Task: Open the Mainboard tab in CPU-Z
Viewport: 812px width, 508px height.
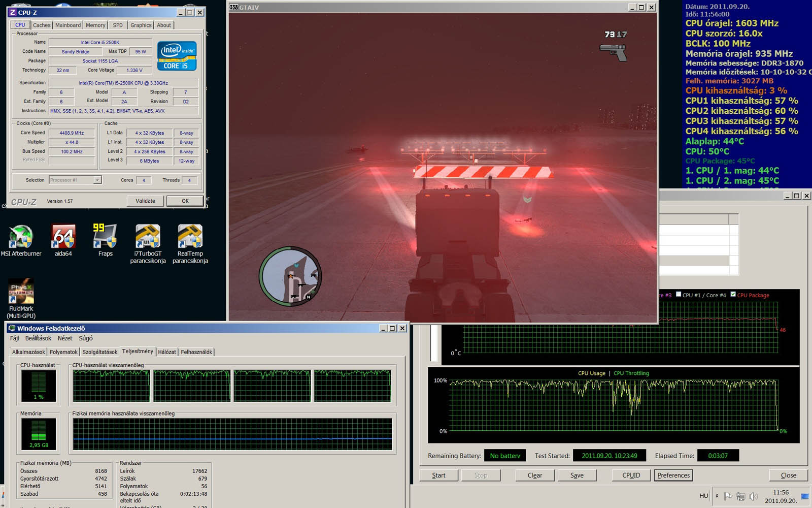Action: pyautogui.click(x=68, y=25)
